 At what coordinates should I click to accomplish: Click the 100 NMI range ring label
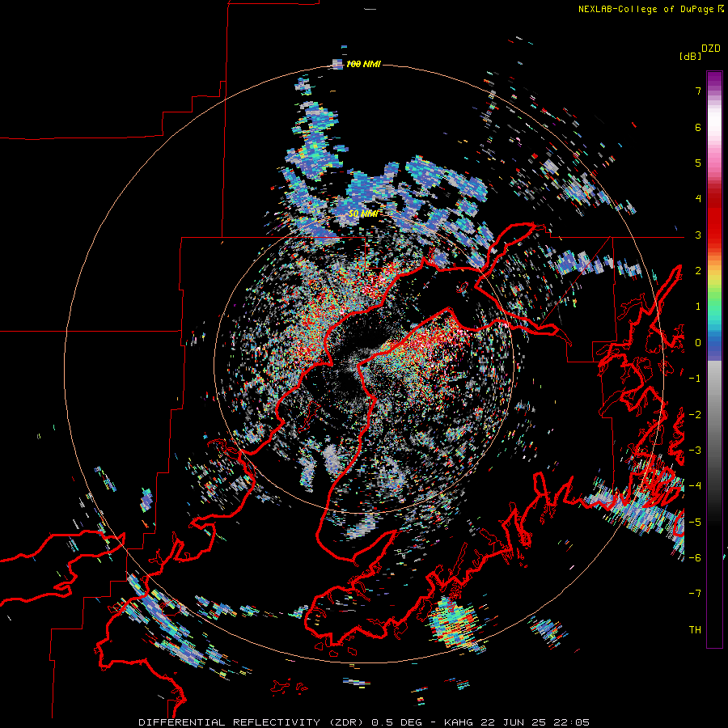[x=363, y=64]
